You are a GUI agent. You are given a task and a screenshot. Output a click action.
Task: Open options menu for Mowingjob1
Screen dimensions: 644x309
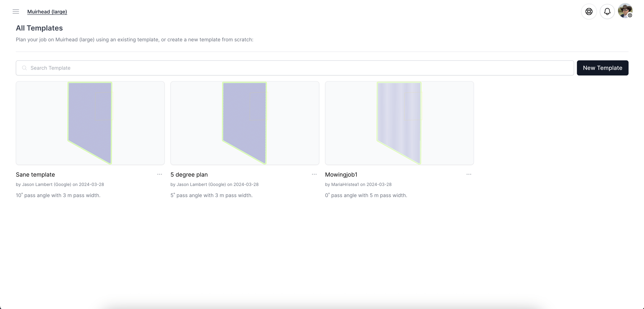[x=468, y=174]
